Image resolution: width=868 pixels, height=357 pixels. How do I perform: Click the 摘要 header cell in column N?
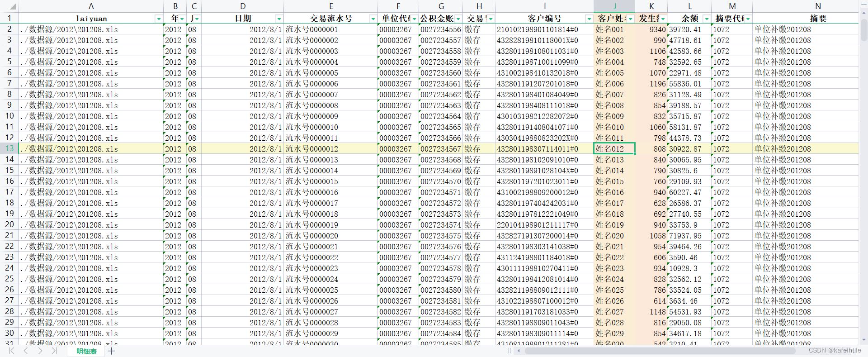click(x=806, y=19)
